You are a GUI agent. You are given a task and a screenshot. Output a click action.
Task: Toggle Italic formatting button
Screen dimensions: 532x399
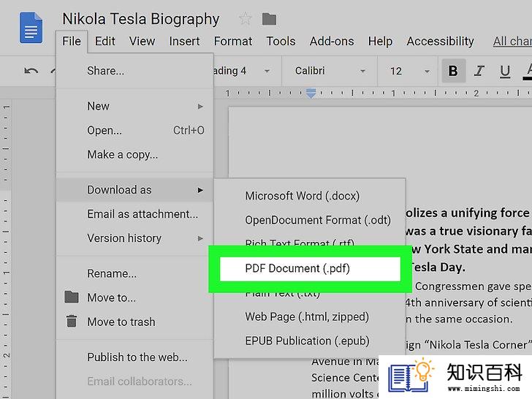(479, 71)
